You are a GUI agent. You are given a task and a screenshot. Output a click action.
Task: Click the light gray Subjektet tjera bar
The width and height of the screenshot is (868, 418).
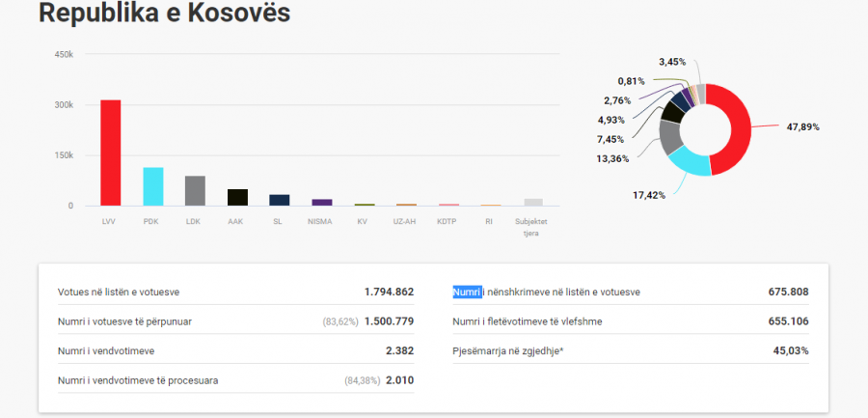(x=533, y=203)
